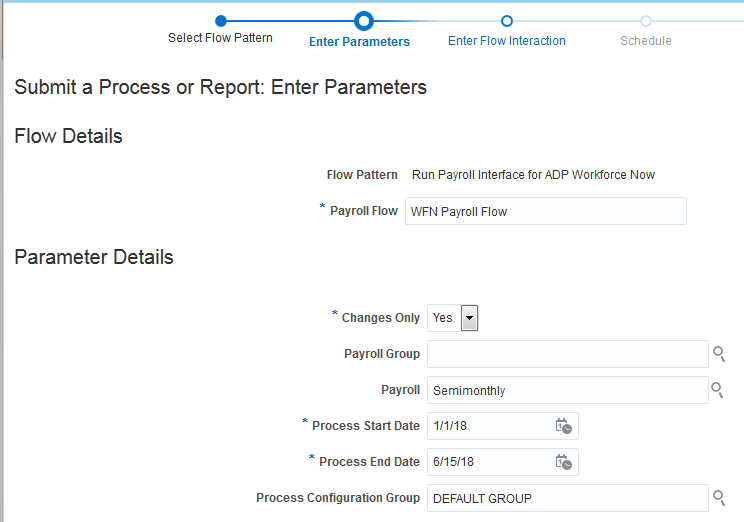Click the Payroll field search icon
The width and height of the screenshot is (744, 522).
[718, 390]
